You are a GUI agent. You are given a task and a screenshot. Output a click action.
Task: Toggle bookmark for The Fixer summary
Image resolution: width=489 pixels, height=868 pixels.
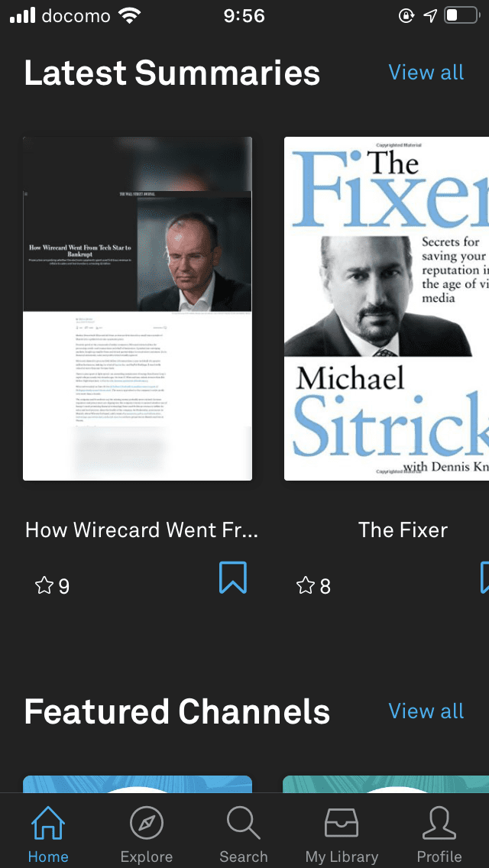484,578
